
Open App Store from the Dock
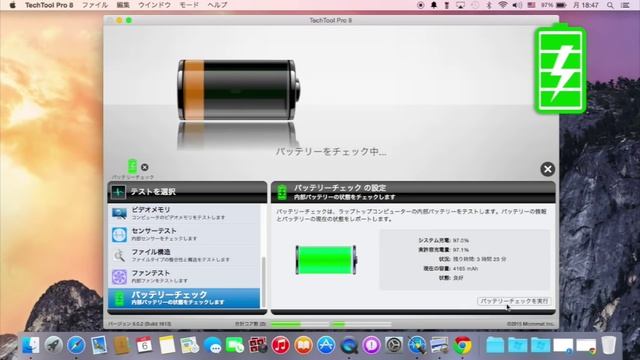[326, 345]
